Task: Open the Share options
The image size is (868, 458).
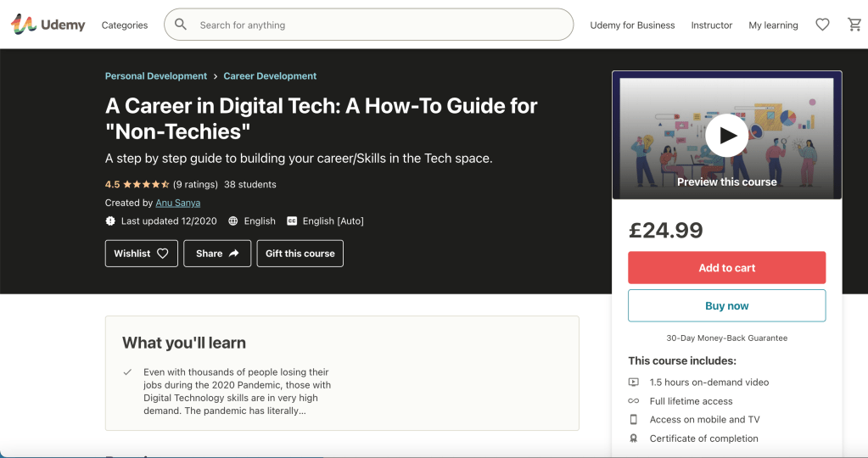Action: click(217, 254)
